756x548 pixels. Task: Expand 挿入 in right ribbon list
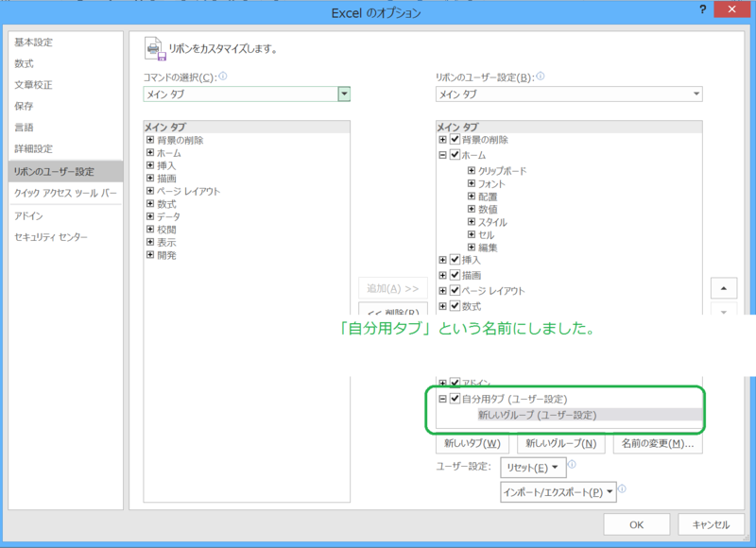click(x=442, y=260)
